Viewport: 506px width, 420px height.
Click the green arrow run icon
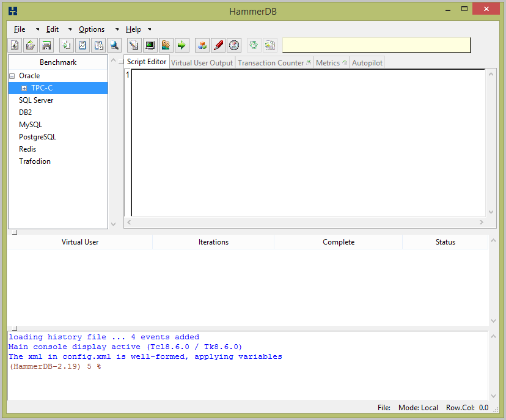click(182, 45)
